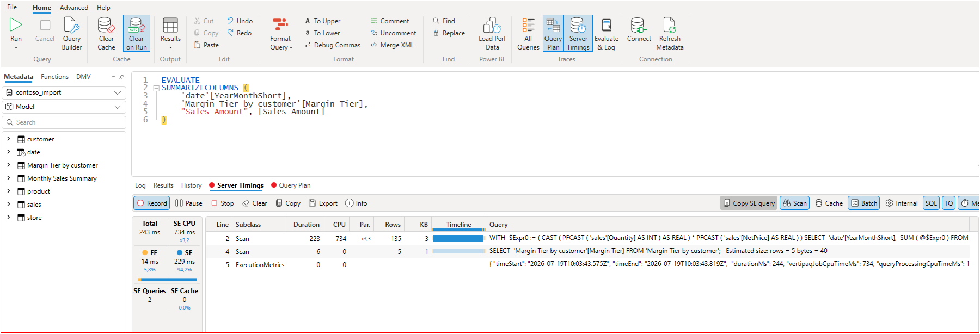Viewport: 980px width, 334px height.
Task: Expand the date table node
Action: 9,152
